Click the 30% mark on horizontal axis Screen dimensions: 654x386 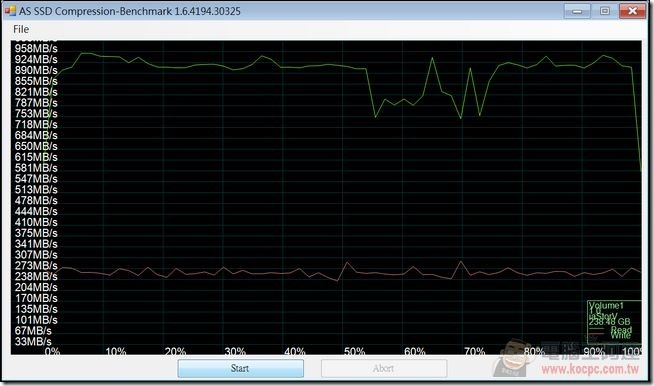(235, 351)
